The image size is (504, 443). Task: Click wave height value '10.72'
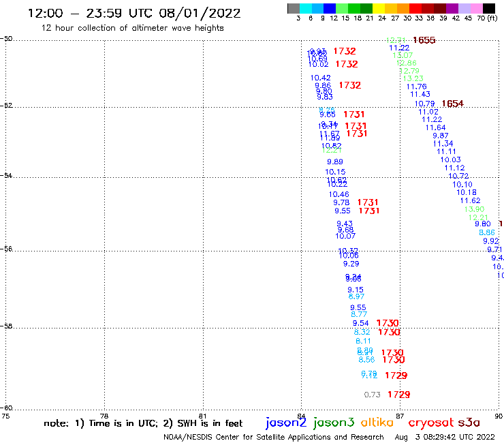(458, 176)
